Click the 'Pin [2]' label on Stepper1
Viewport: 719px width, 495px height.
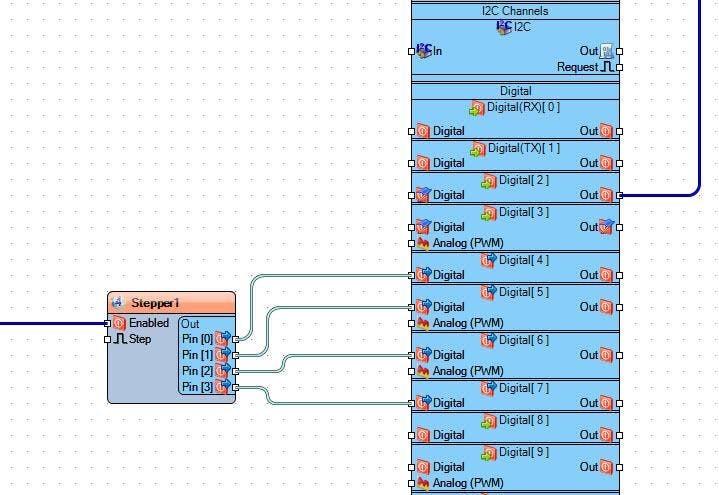(x=198, y=371)
